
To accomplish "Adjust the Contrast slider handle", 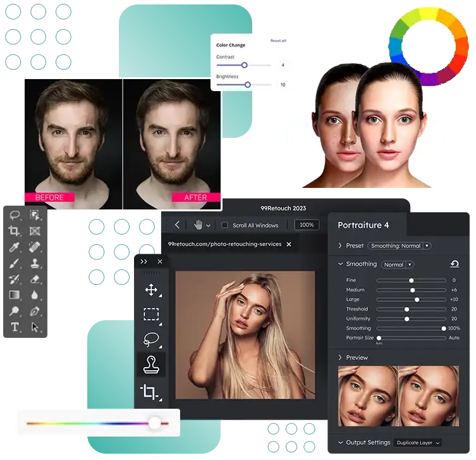I will 244,65.
